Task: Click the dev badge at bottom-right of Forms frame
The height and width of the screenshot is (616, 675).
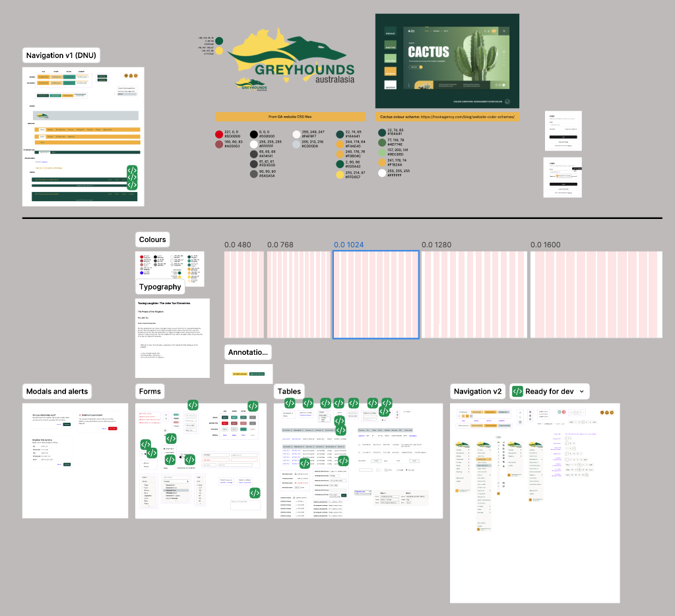Action: (x=255, y=493)
